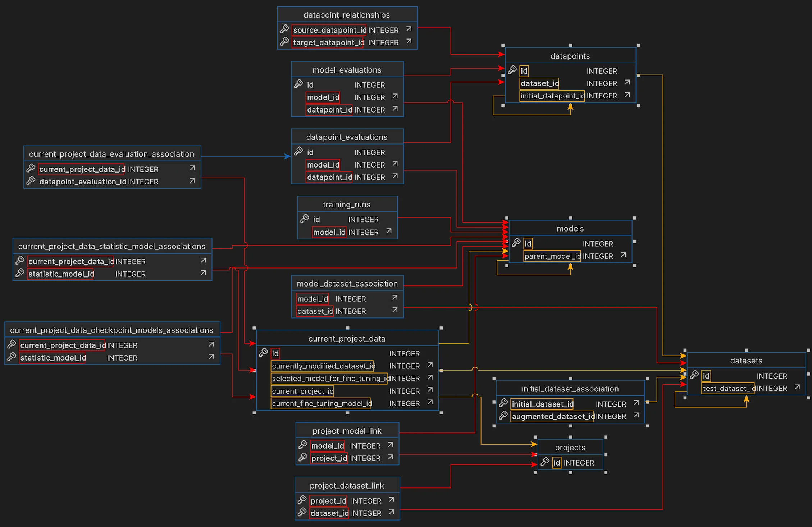812x527 pixels.
Task: Click the key icon beside current_project_data_id
Action: click(x=31, y=168)
